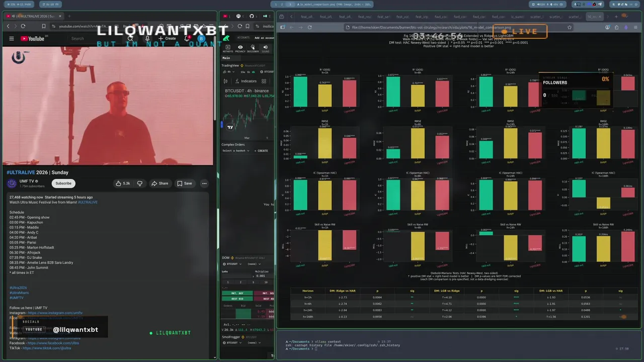This screenshot has width=644, height=362.
Task: Expand SmolFrogger (none) dropdown
Action: point(254,342)
